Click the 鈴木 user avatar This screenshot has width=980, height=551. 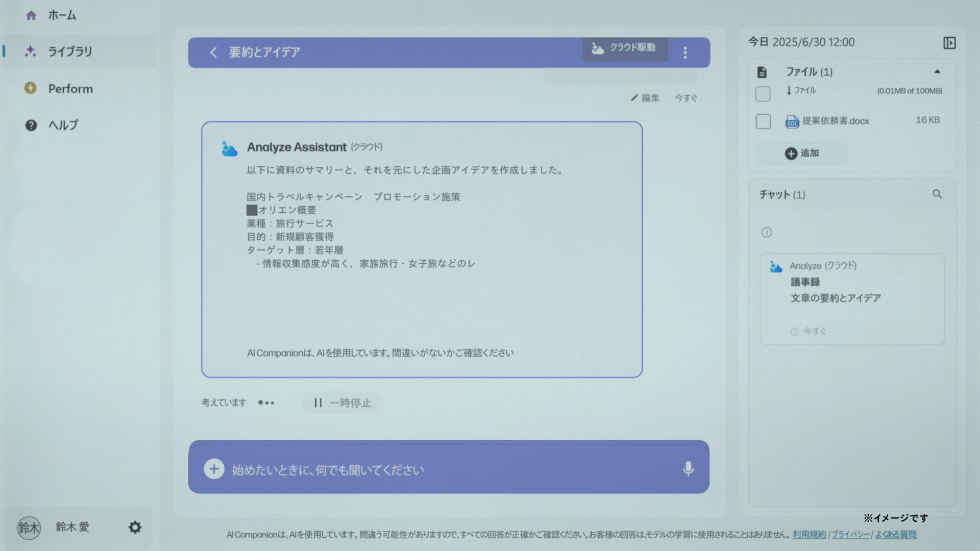(x=29, y=528)
